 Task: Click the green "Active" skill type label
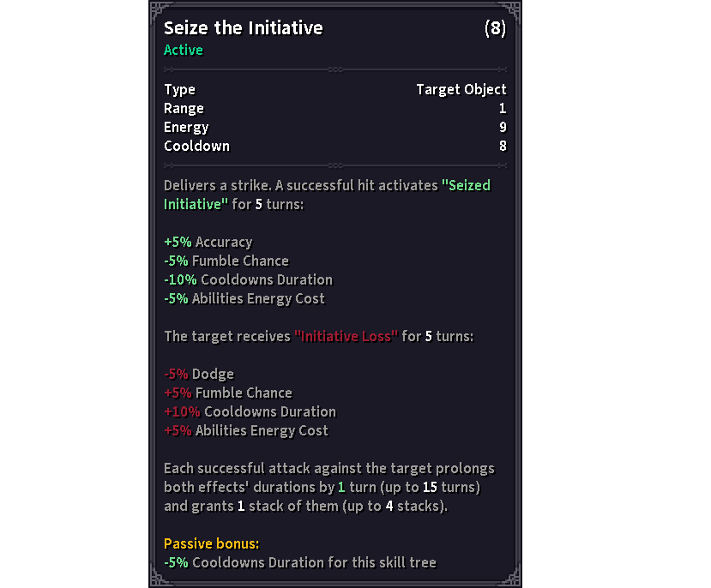[184, 50]
